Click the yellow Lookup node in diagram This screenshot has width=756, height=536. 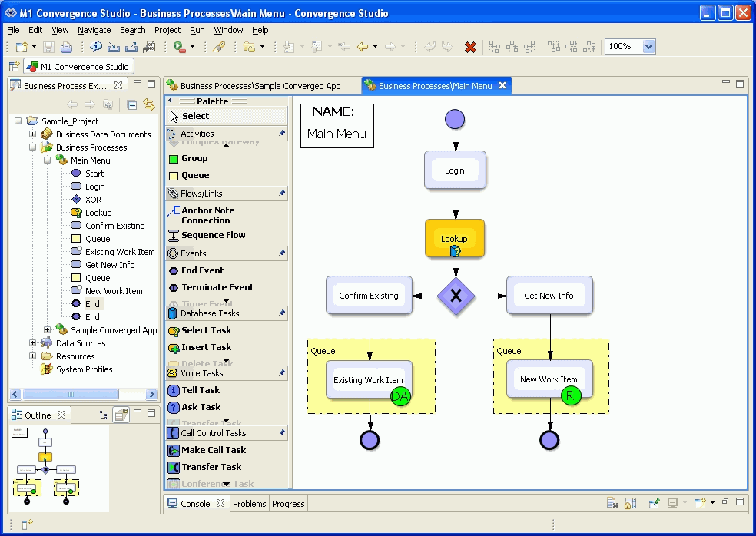[455, 239]
